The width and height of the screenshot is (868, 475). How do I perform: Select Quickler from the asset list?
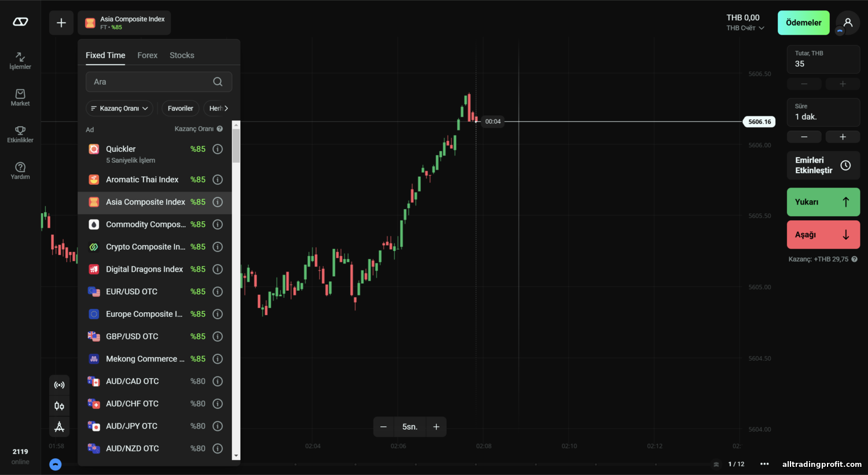point(155,154)
